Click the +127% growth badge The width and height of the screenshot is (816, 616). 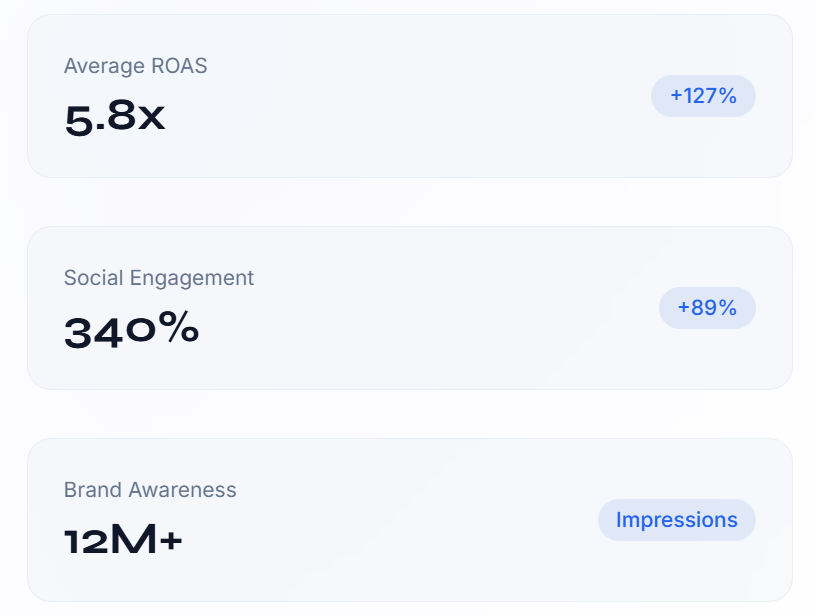tap(703, 96)
